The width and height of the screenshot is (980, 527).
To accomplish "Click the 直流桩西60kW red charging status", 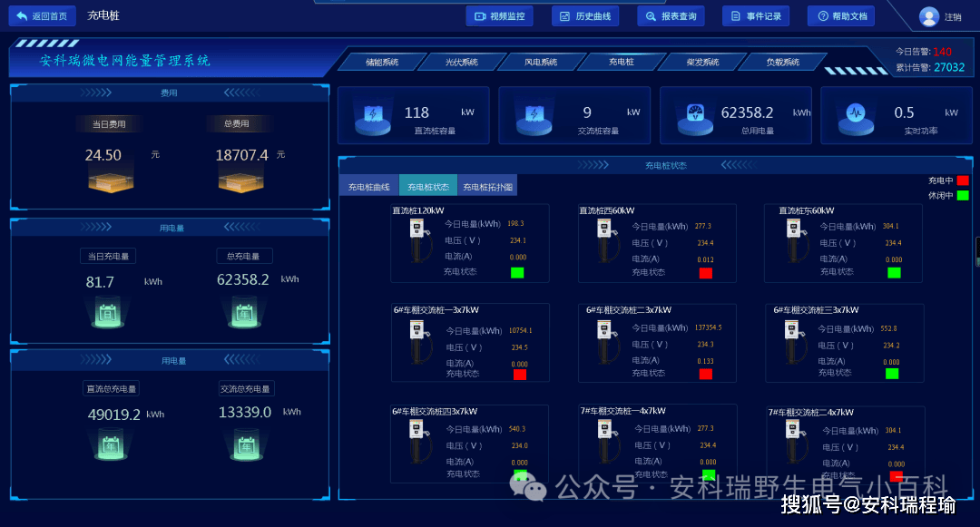I will (706, 273).
